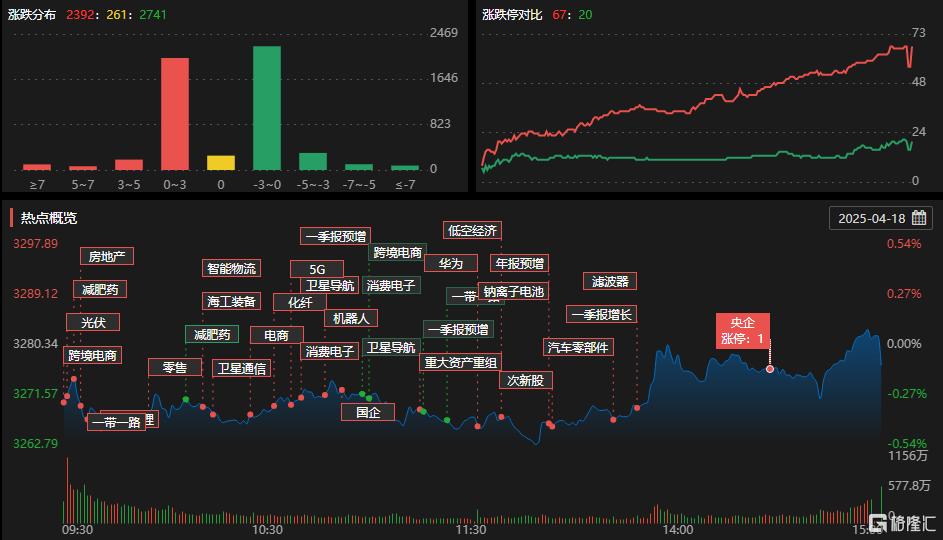This screenshot has width=943, height=540.
Task: Click the calendar icon beside the date
Action: (919, 218)
